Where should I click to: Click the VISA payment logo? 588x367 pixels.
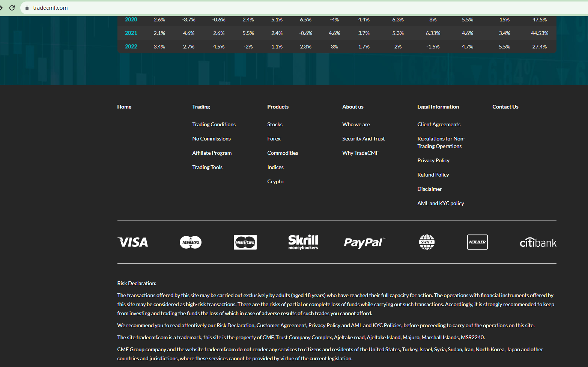pos(133,242)
